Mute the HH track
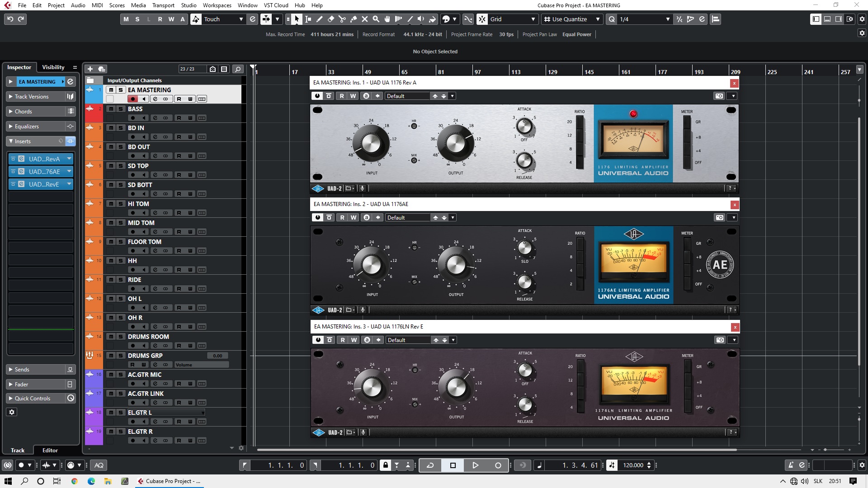 tap(111, 261)
